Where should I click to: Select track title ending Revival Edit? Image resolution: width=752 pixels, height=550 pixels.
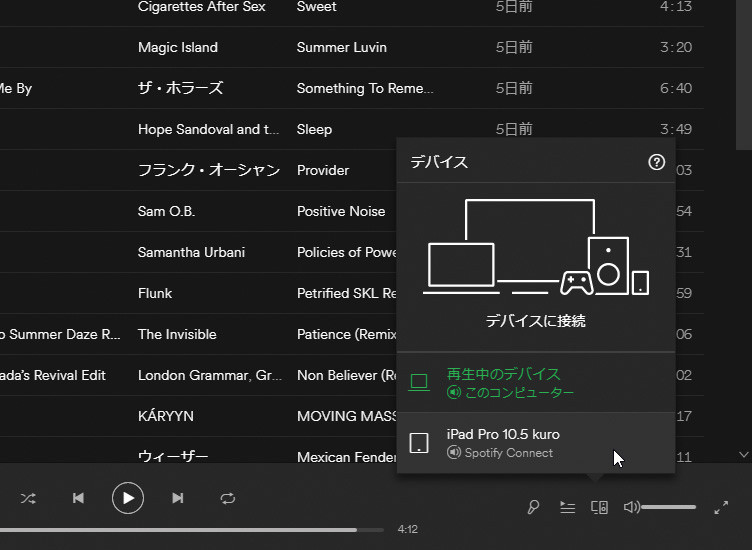pos(53,375)
